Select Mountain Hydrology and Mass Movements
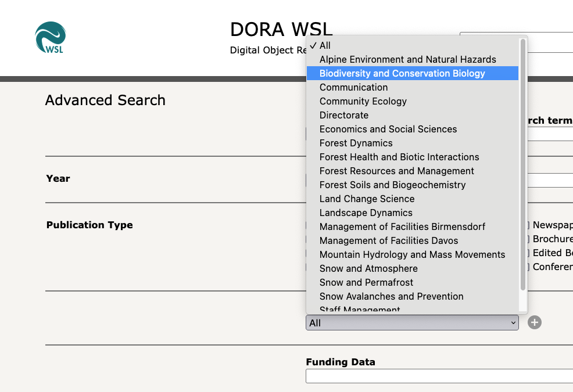This screenshot has width=573, height=392. point(412,254)
